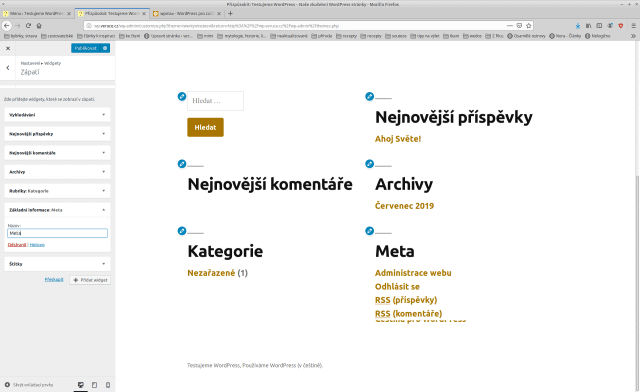Open the Ahoj Světe! post link
640x392 pixels.
click(398, 139)
